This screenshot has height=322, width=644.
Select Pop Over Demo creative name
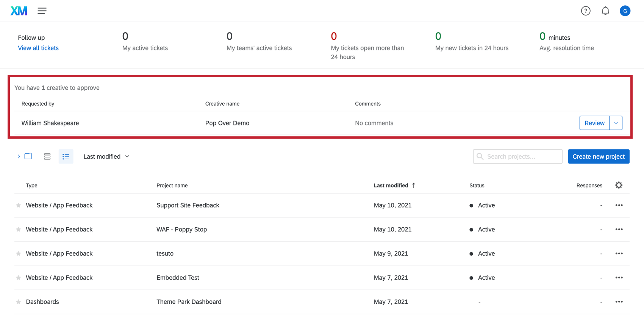point(227,123)
